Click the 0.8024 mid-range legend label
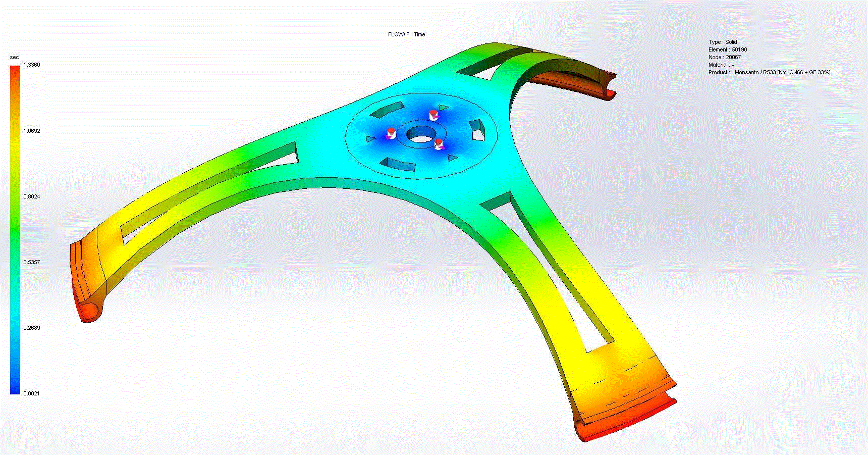The width and height of the screenshot is (868, 455). [x=31, y=195]
